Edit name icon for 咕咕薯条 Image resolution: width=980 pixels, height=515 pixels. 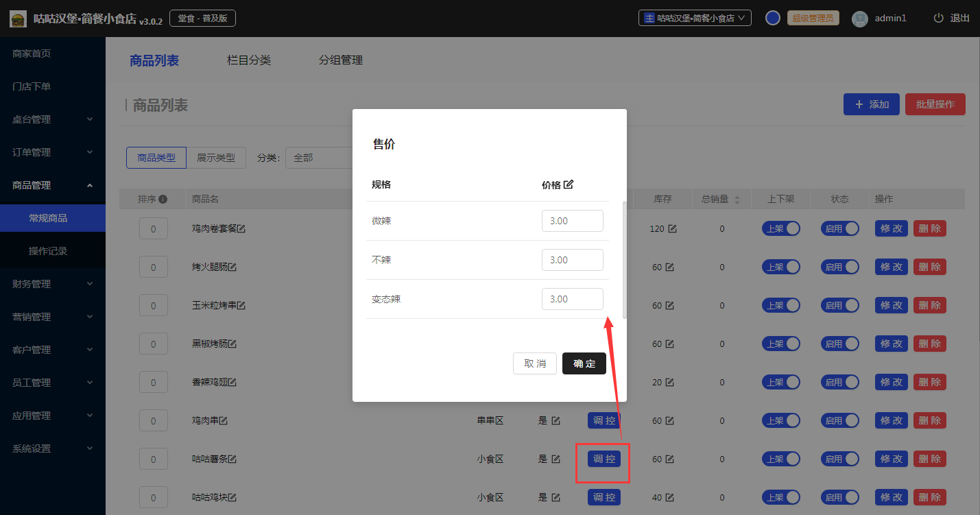click(x=232, y=459)
